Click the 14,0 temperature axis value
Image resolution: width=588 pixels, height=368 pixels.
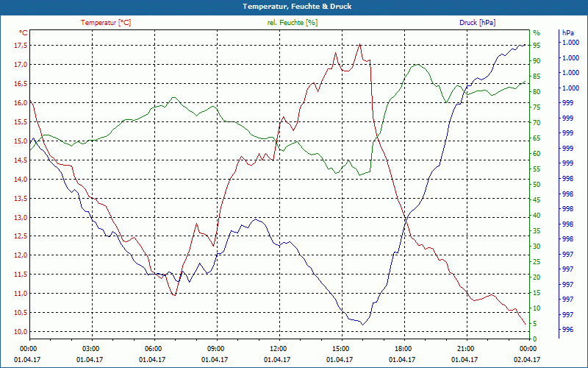(x=21, y=180)
